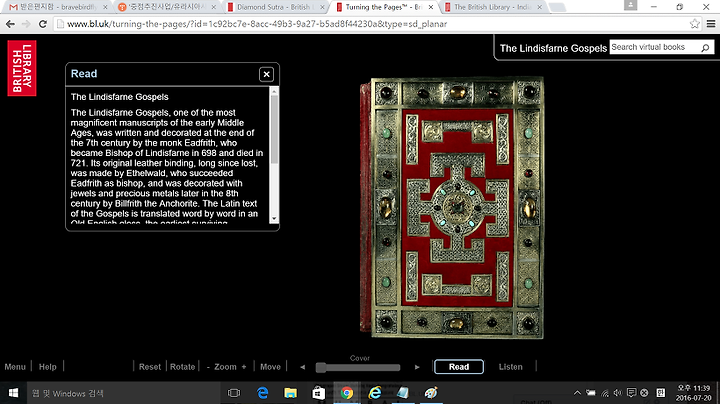Click the browser back arrow
Image resolution: width=720 pixels, height=404 pixels.
(x=10, y=24)
